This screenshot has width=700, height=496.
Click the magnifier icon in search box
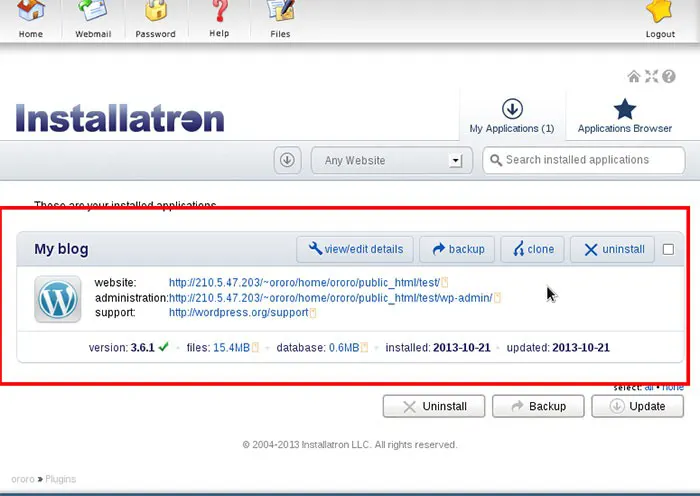(496, 160)
